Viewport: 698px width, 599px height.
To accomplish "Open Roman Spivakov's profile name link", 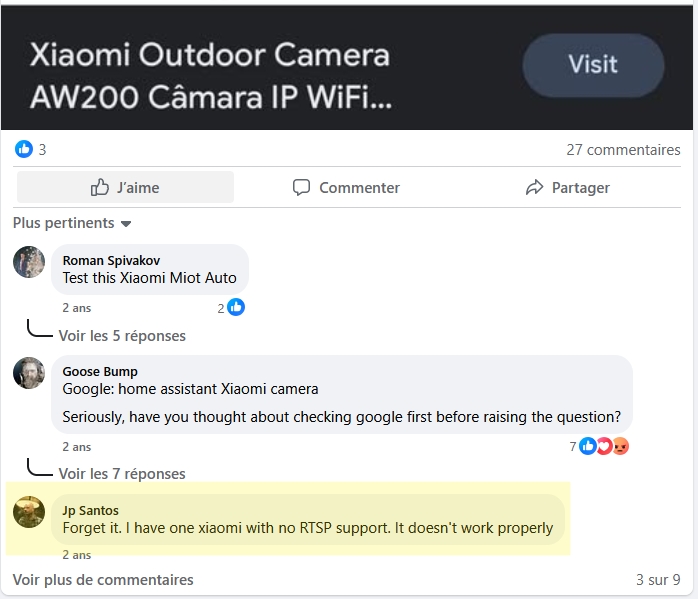I will pyautogui.click(x=111, y=260).
